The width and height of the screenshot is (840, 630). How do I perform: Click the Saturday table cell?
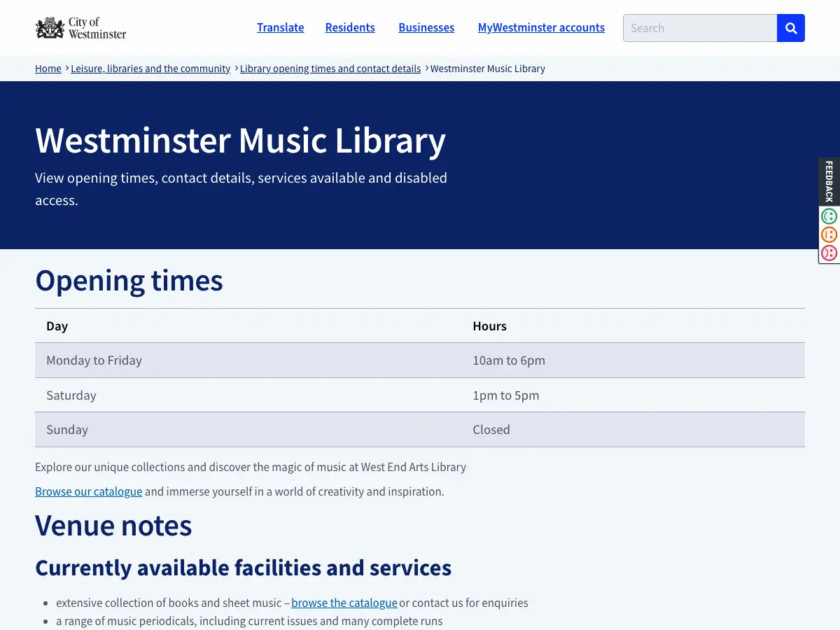click(248, 395)
